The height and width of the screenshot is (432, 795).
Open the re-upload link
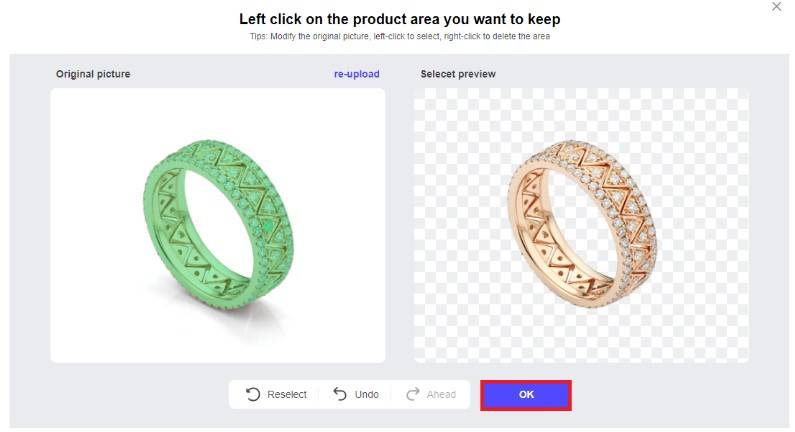click(357, 74)
